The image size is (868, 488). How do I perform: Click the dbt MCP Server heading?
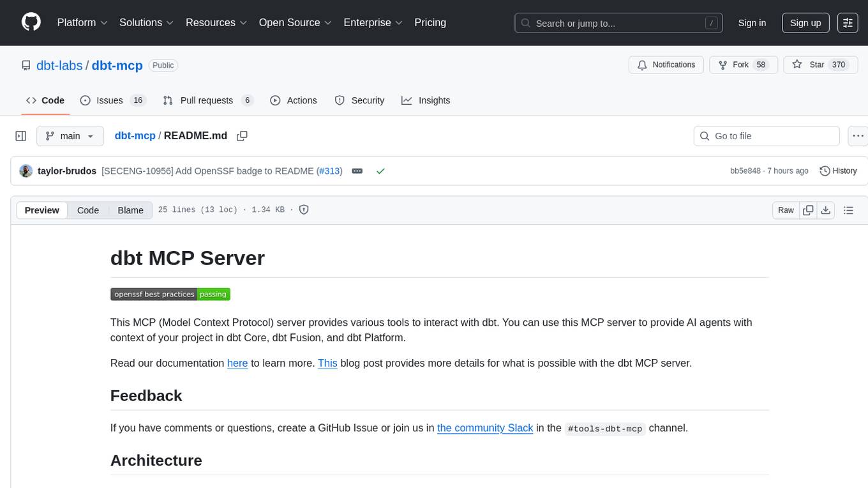(x=188, y=258)
